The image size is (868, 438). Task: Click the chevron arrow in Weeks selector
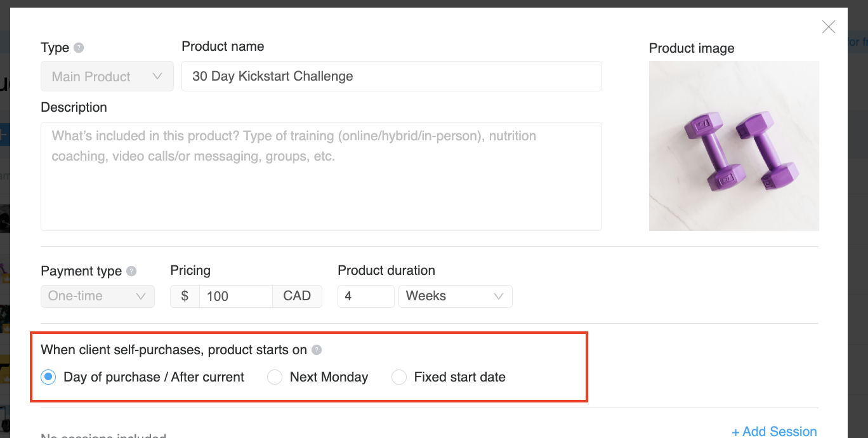point(499,296)
